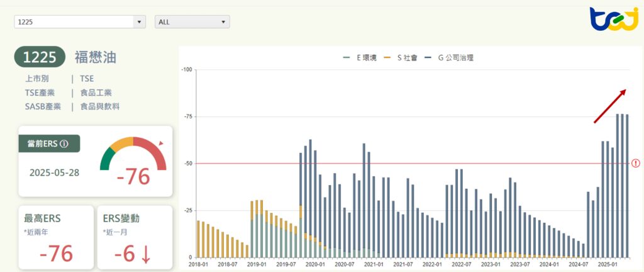Click the TEJ logo
This screenshot has width=644, height=272.
click(614, 20)
